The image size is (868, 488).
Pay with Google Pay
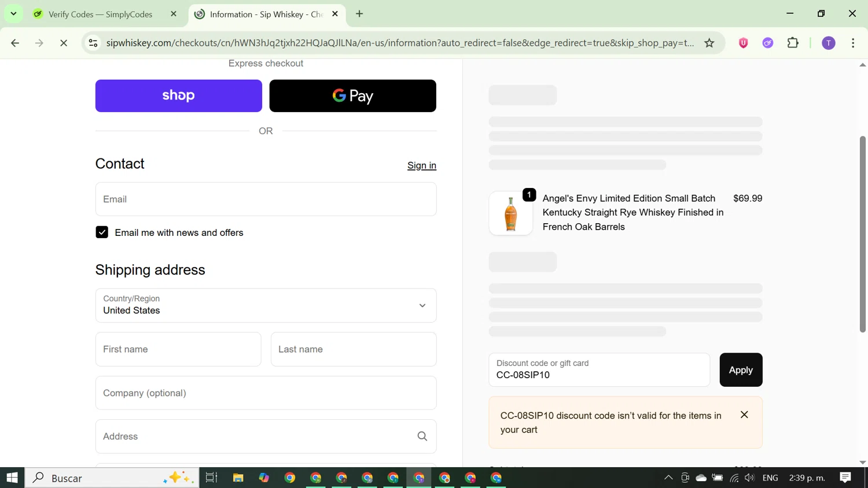coord(353,96)
